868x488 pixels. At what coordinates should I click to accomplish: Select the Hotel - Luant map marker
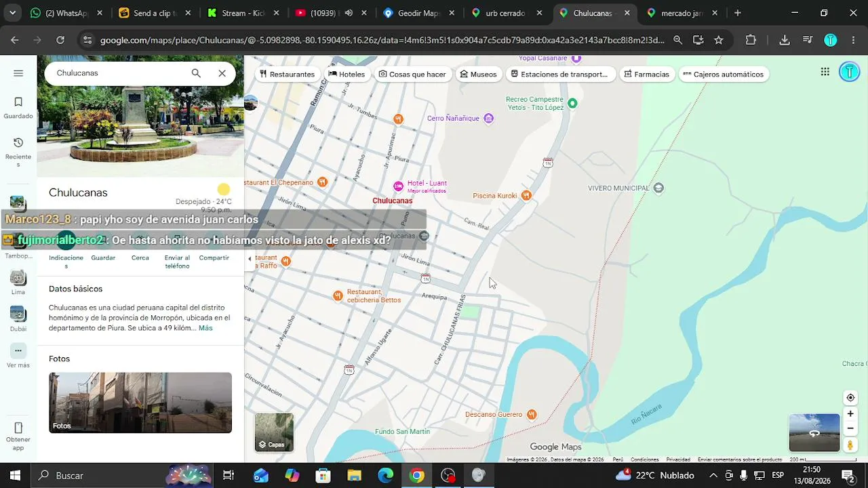(399, 186)
